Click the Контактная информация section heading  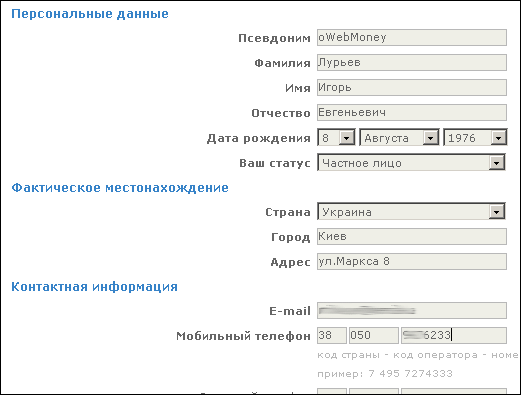(94, 287)
